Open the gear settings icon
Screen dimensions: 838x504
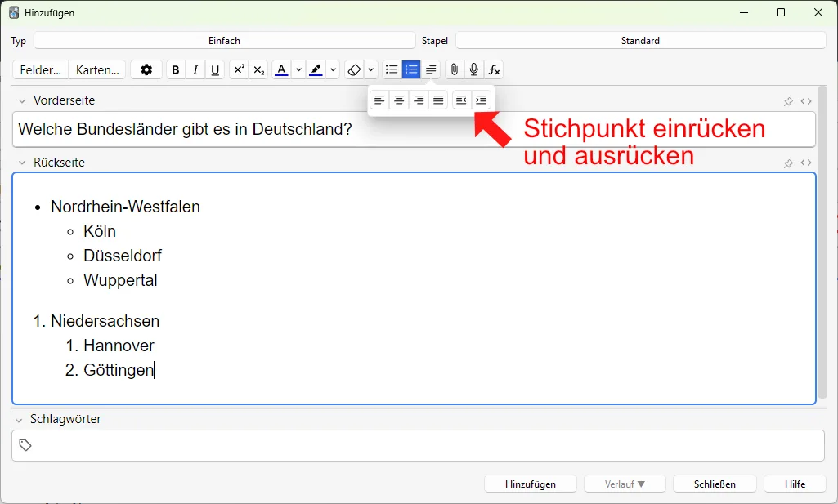point(146,70)
